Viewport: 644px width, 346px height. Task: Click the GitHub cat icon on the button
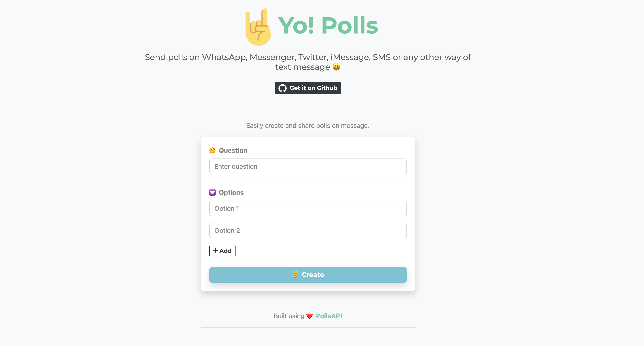pos(283,88)
